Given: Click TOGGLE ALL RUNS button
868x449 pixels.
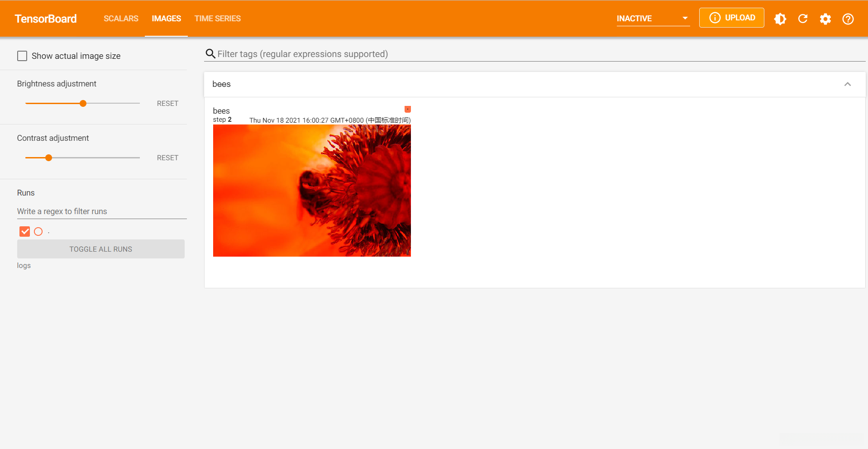Looking at the screenshot, I should point(101,249).
